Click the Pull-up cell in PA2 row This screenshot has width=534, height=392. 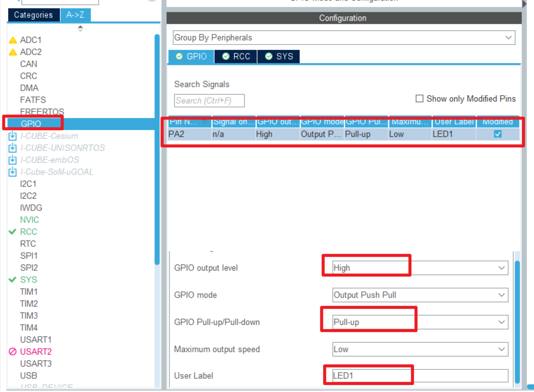(x=366, y=134)
